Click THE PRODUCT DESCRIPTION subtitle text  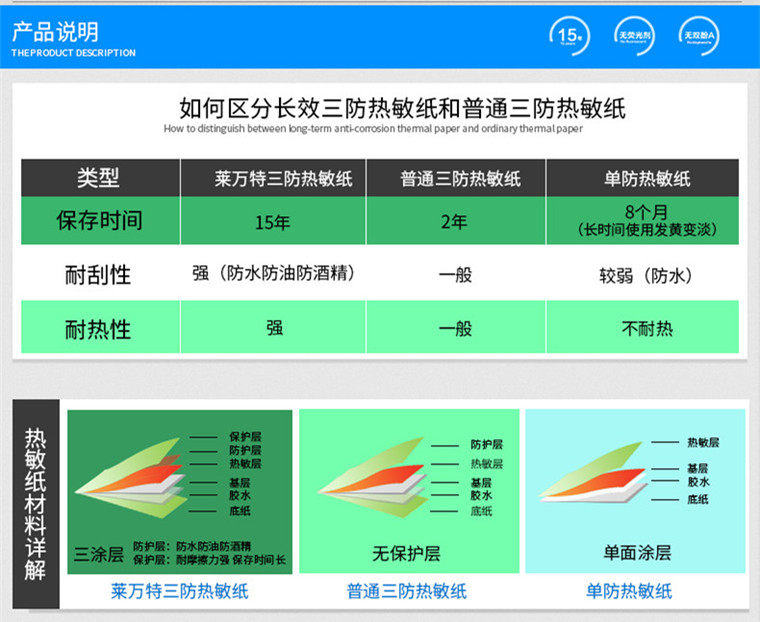pos(74,53)
